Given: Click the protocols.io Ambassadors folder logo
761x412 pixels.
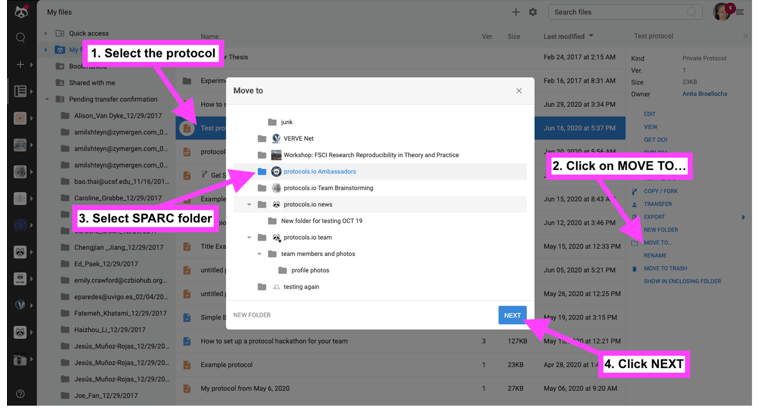Looking at the screenshot, I should click(276, 172).
